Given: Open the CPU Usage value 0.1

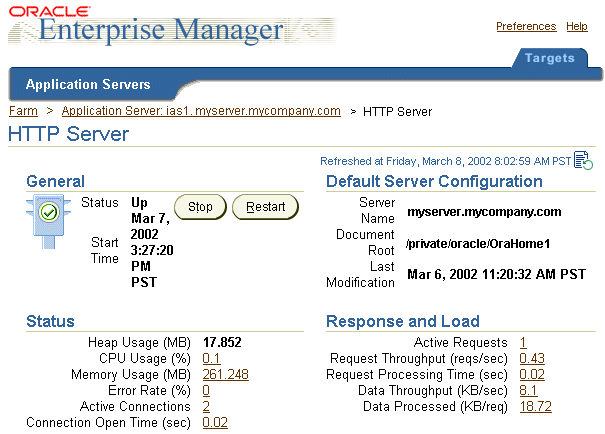Looking at the screenshot, I should tap(211, 358).
